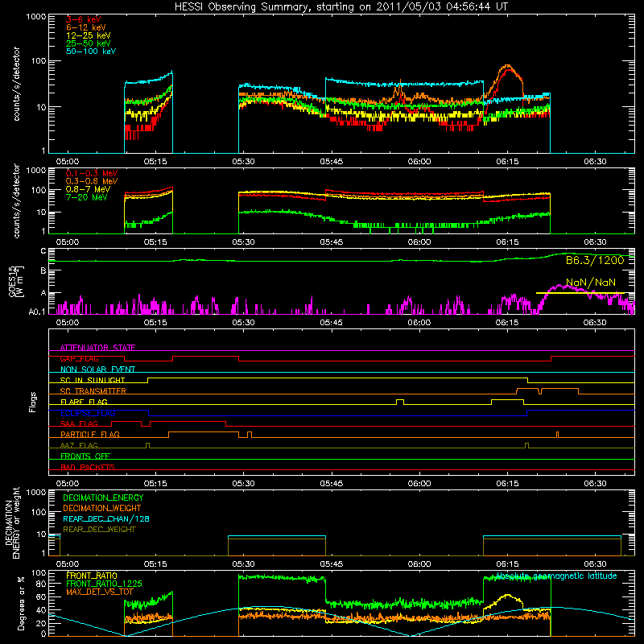Click the yellow FRONT_RATIO legend label
This screenshot has height=644, width=644.
pos(92,576)
